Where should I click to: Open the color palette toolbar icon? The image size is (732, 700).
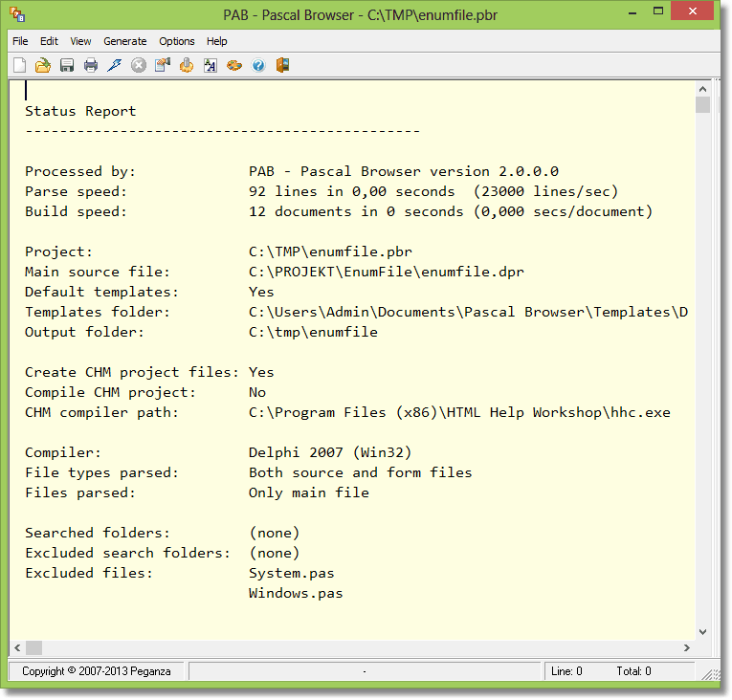coord(234,65)
